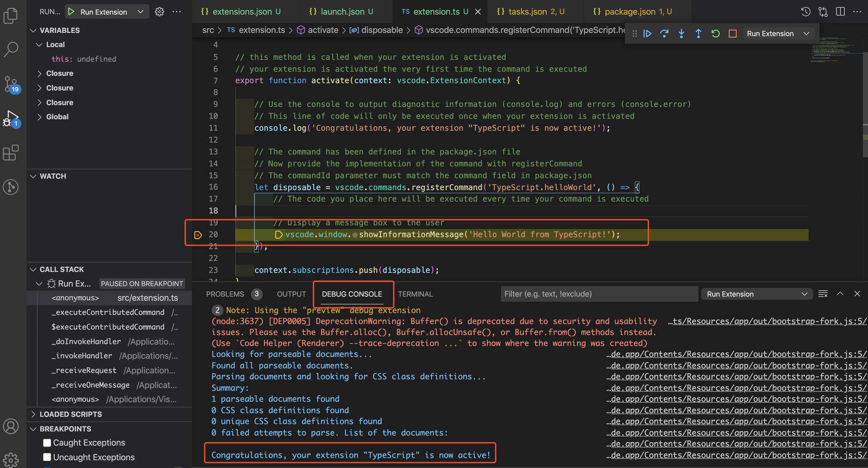Restart the debug session
868x468 pixels.
click(715, 33)
